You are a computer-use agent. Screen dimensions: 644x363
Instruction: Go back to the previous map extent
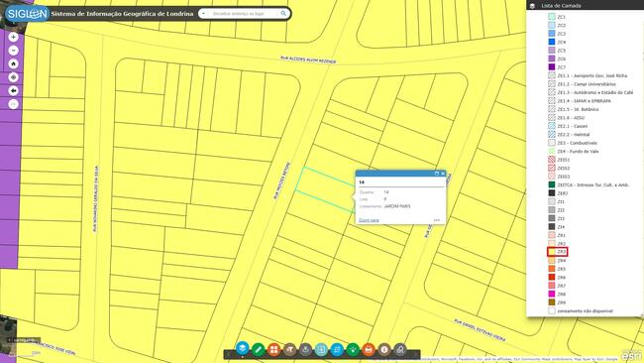pyautogui.click(x=13, y=91)
